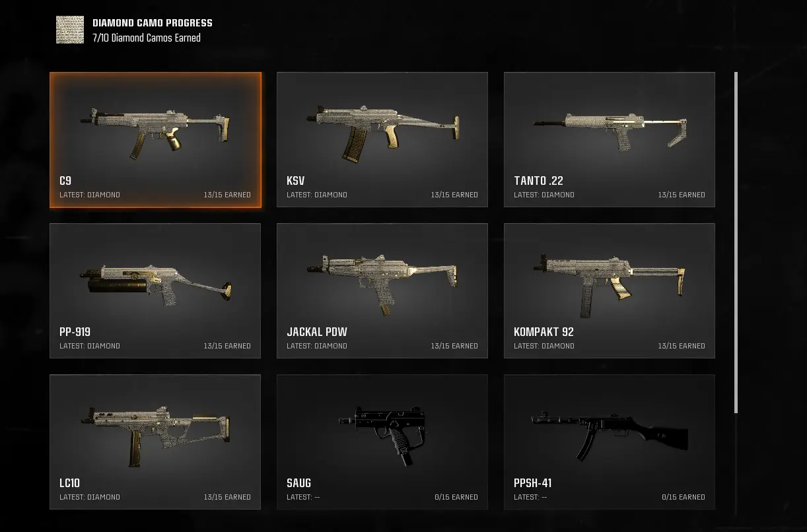The image size is (807, 532).
Task: Choose the locked PPSH-41 weapon tile
Action: (610, 442)
